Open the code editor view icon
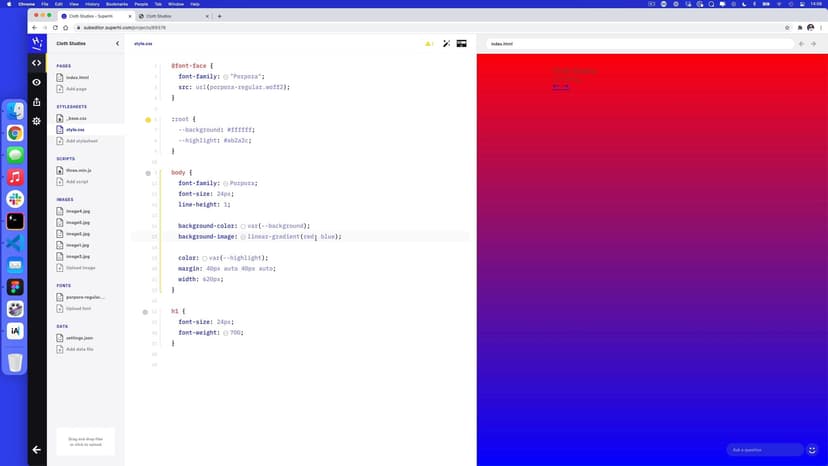828x466 pixels. (37, 63)
